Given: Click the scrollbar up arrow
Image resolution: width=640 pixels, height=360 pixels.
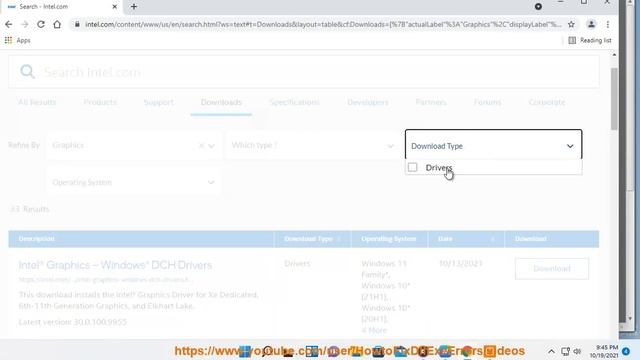Looking at the screenshot, I should point(614,54).
